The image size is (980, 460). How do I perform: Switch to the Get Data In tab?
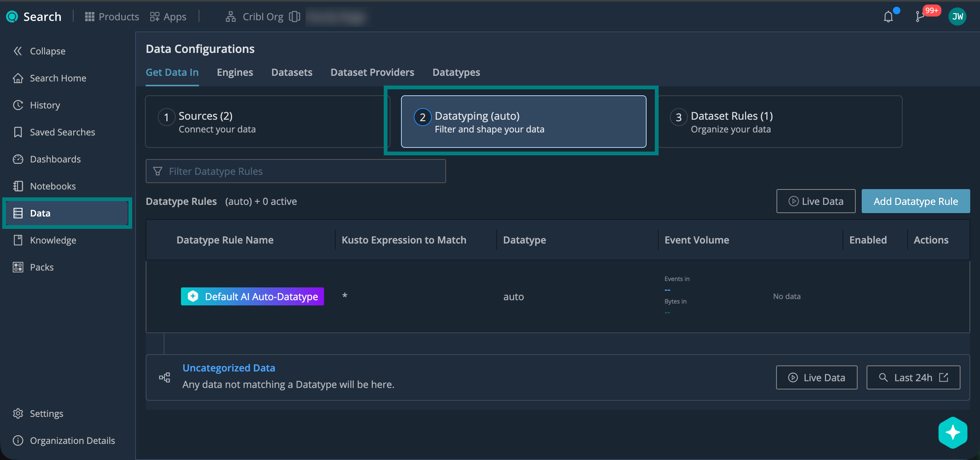172,72
